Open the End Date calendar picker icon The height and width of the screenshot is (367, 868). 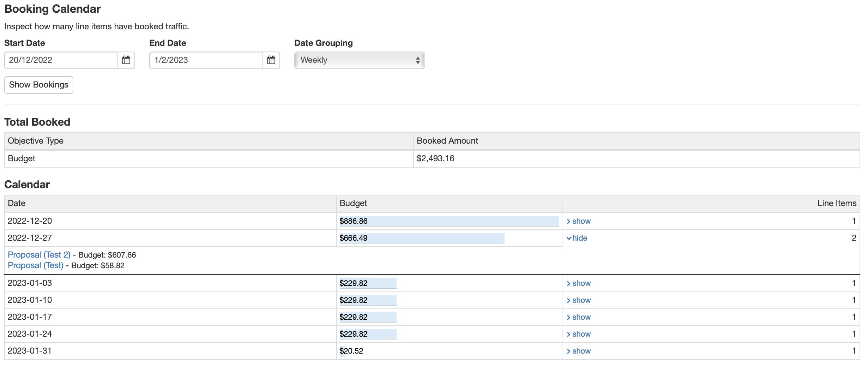pyautogui.click(x=271, y=60)
